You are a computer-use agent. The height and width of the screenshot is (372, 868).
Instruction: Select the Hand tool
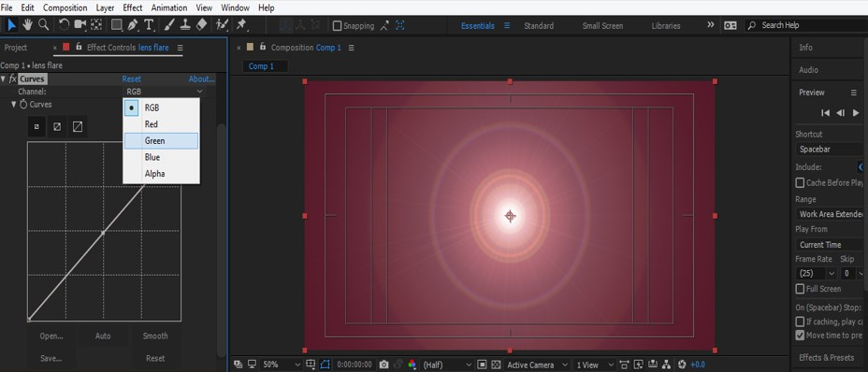click(x=27, y=25)
